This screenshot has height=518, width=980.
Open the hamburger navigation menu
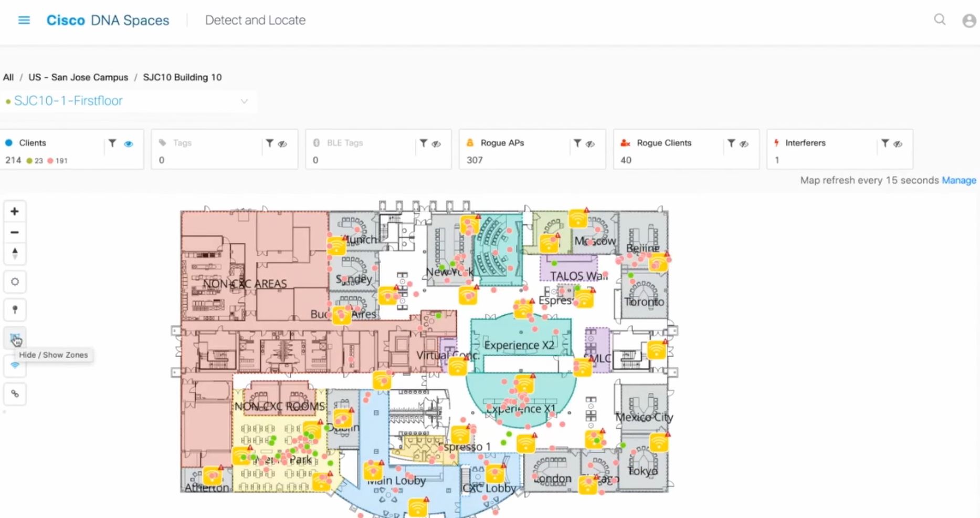[x=24, y=20]
